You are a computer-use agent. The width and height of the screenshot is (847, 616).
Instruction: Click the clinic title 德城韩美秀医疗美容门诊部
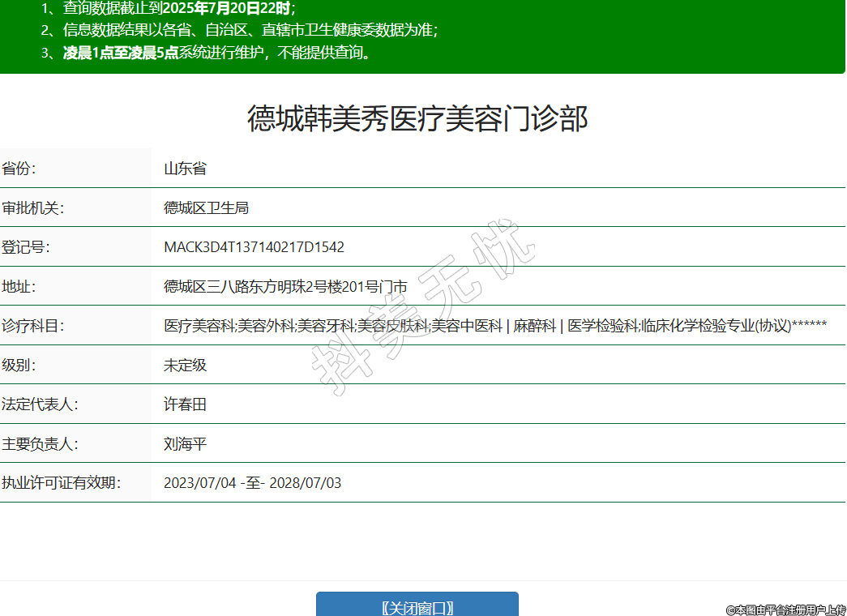(x=417, y=118)
